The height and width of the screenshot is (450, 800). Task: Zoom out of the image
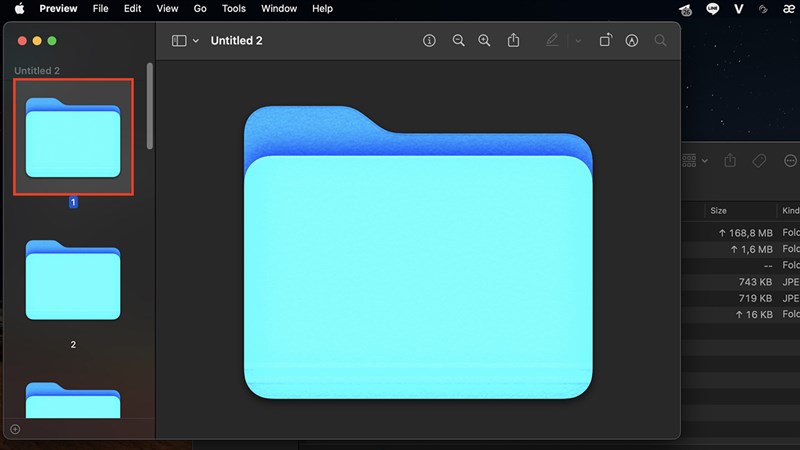click(458, 41)
